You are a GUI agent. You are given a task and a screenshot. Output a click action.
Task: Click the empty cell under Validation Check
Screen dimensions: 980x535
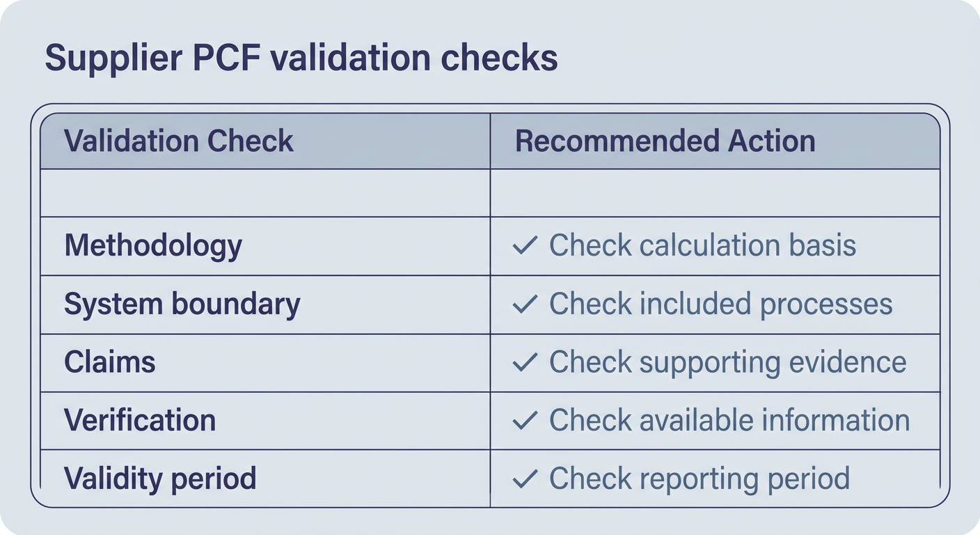coord(265,193)
